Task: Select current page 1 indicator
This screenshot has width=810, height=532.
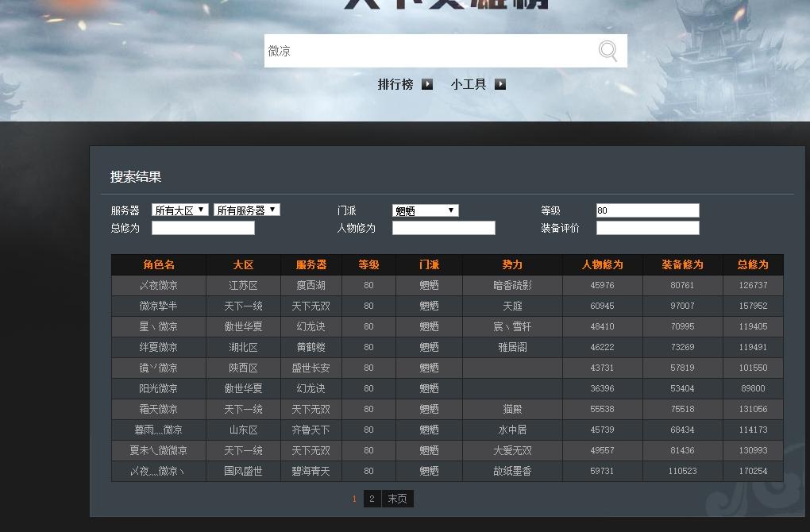Action: tap(354, 499)
